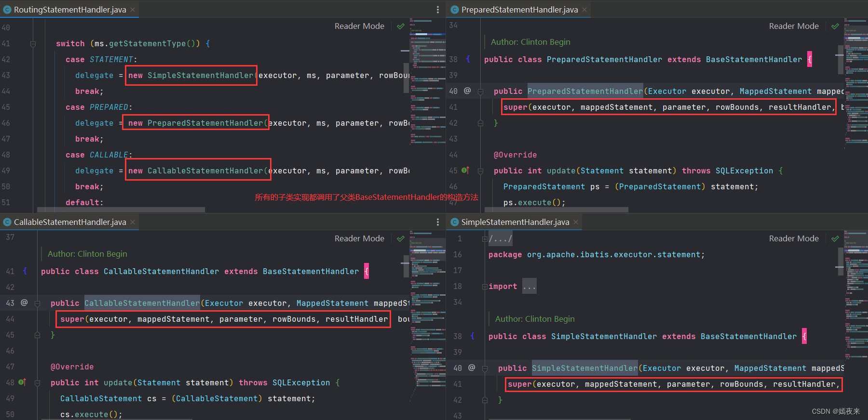Click vertical scrollbar thumb in SimpleStatementHandler editor

tap(841, 261)
